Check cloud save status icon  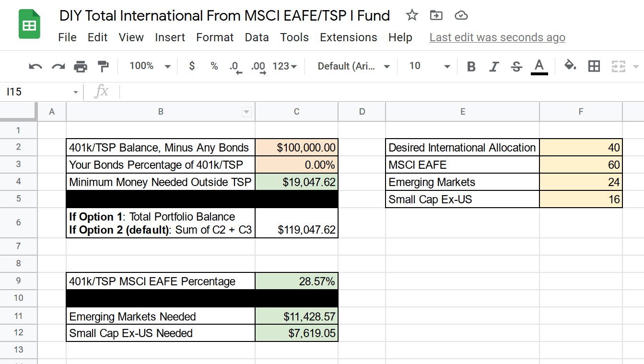tap(461, 15)
